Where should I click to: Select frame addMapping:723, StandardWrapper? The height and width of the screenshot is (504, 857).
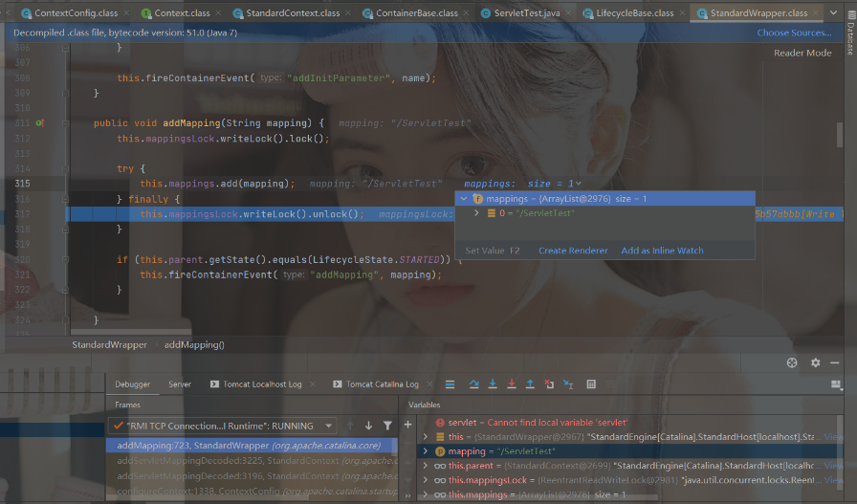point(251,446)
